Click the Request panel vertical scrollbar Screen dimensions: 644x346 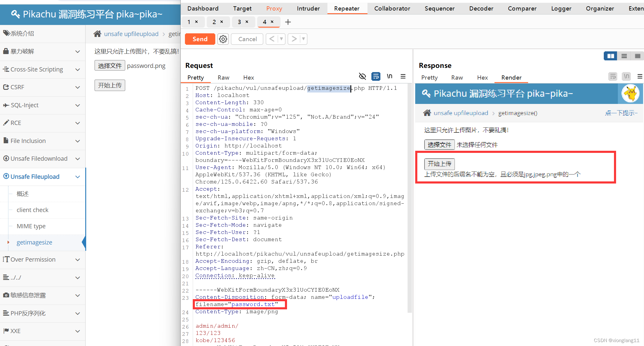pyautogui.click(x=410, y=198)
